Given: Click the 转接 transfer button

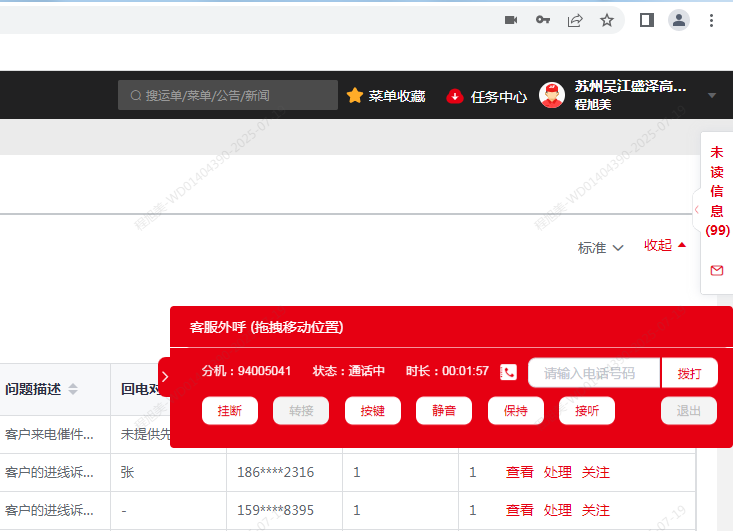Looking at the screenshot, I should [x=301, y=411].
